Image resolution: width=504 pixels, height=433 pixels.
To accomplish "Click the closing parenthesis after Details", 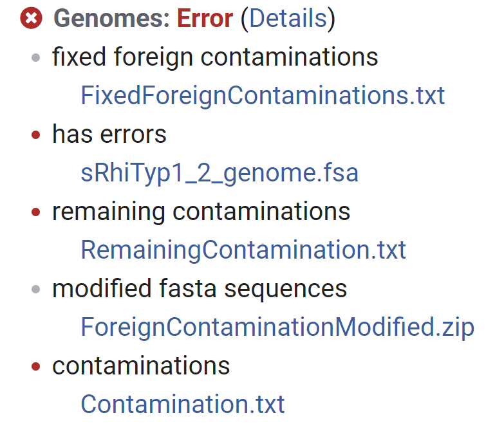I will pos(331,19).
